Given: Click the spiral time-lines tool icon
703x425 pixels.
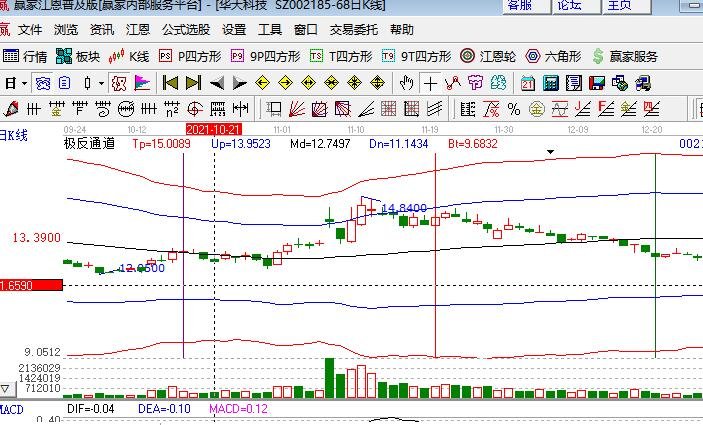Looking at the screenshot, I should pos(103,109).
